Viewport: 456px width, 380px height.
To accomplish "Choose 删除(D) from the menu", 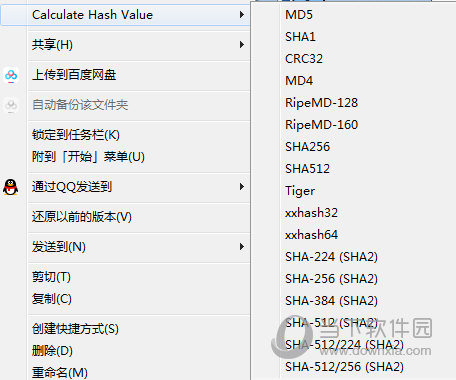I will click(125, 351).
